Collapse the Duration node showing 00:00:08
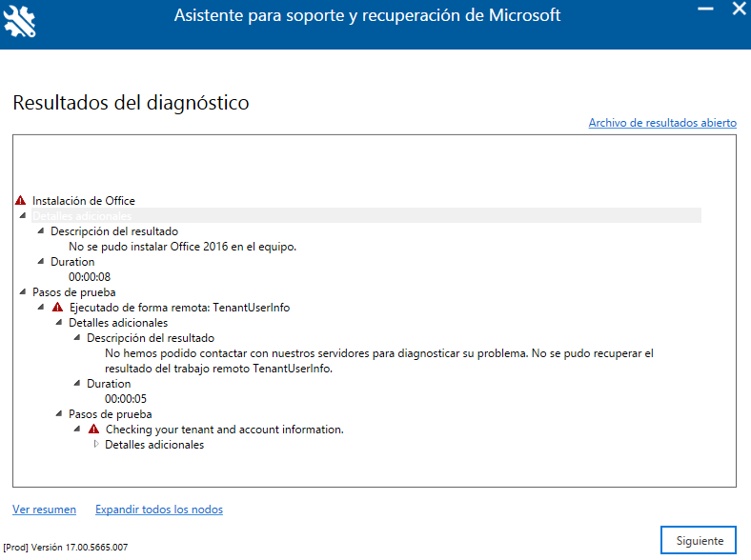This screenshot has width=751, height=560. [41, 261]
